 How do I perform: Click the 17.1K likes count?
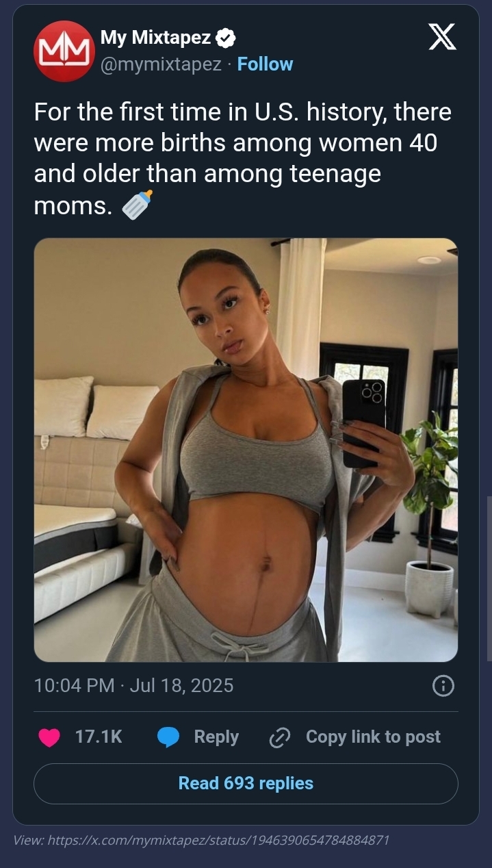point(99,737)
